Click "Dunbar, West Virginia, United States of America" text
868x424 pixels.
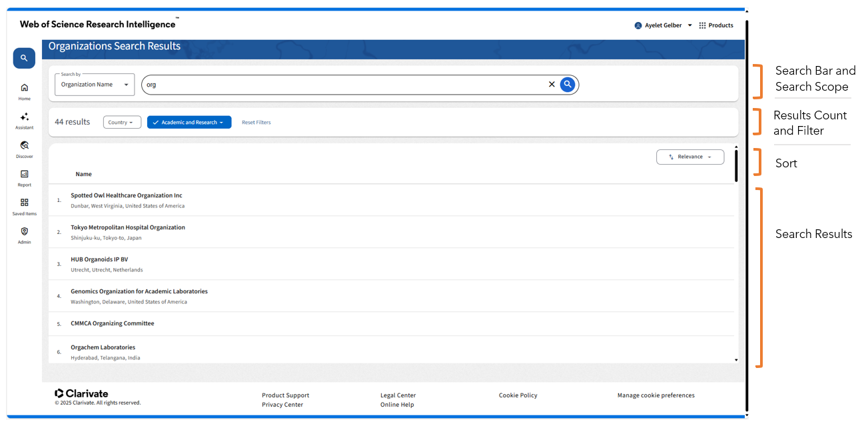(x=128, y=206)
